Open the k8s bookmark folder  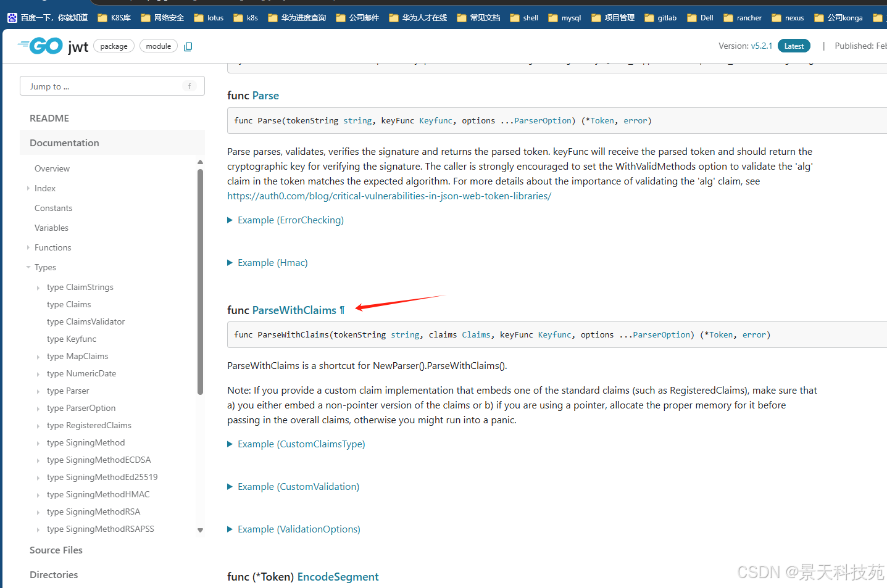pos(246,18)
